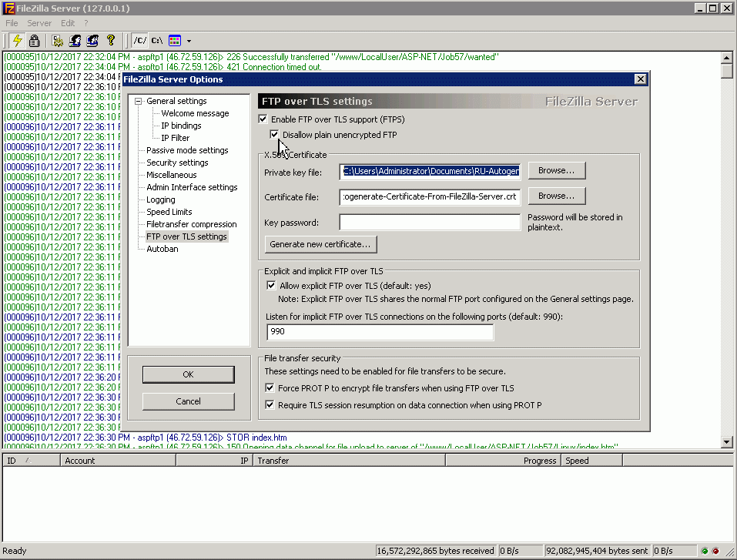Open Security settings page
The image size is (737, 560).
[177, 163]
